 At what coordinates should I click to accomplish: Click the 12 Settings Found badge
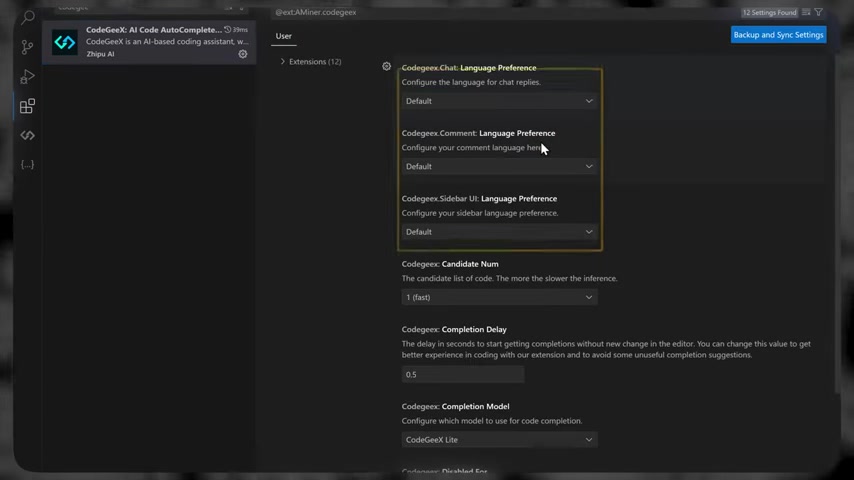[x=769, y=12]
